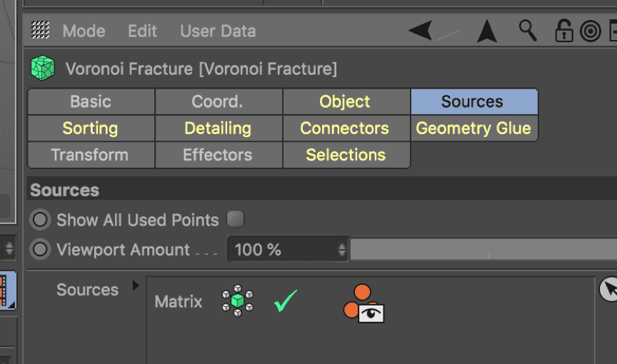Image resolution: width=617 pixels, height=364 pixels.
Task: Toggle the lock element icon
Action: [x=564, y=31]
